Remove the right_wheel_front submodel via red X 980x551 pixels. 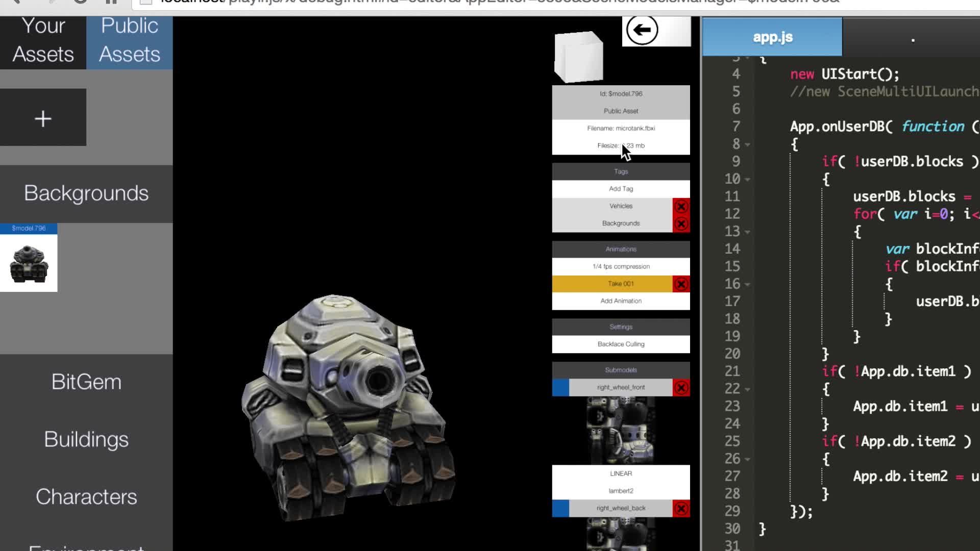pyautogui.click(x=681, y=388)
